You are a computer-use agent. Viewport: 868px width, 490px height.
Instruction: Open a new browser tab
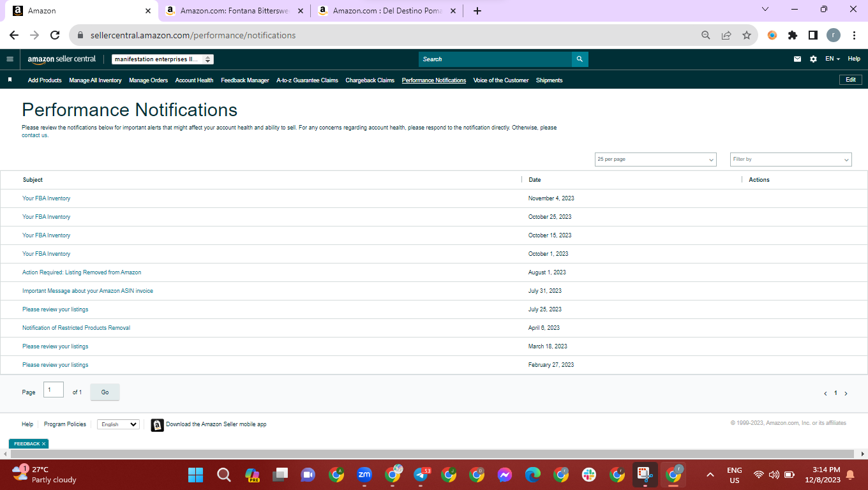coord(477,11)
